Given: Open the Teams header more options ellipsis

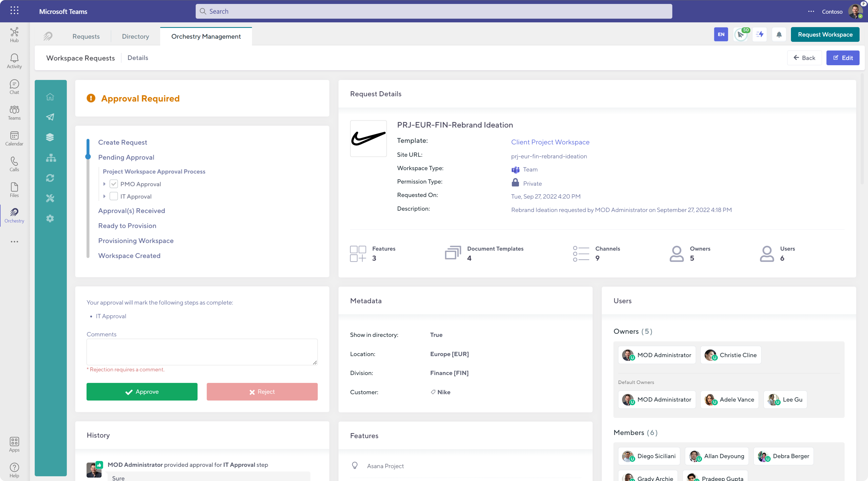Looking at the screenshot, I should (811, 11).
